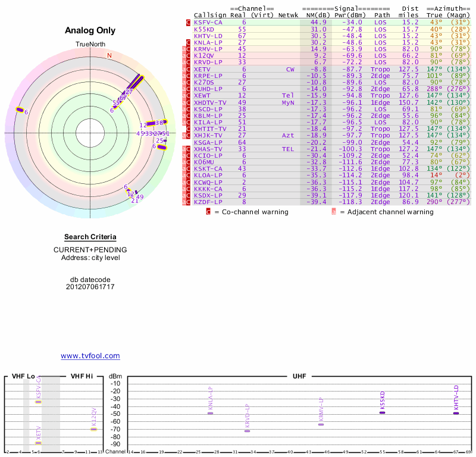Click the Azt network label in the XHJK-TV row

(x=288, y=136)
